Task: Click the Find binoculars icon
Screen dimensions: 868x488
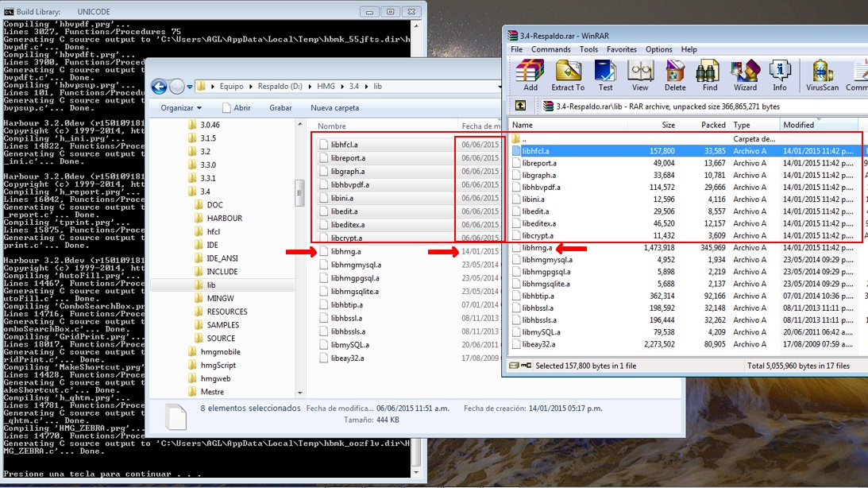Action: (710, 76)
